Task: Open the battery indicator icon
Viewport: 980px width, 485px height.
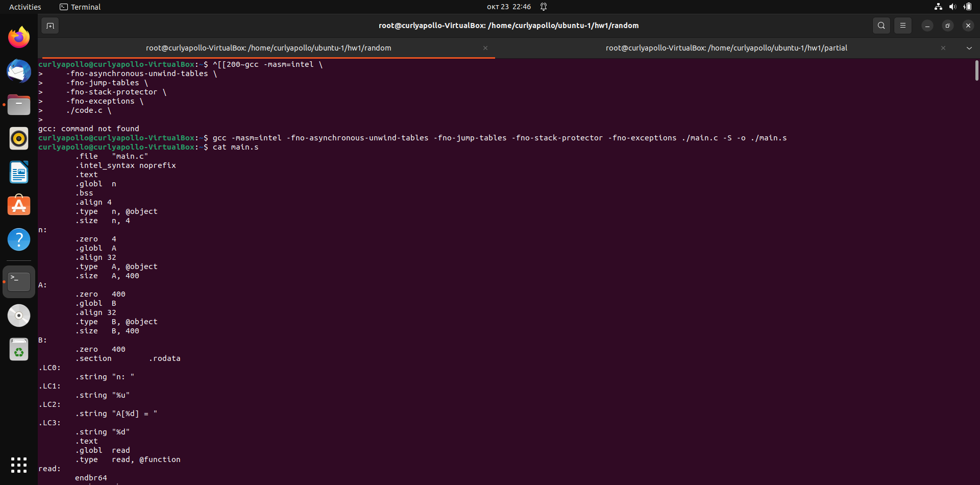Action: (967, 7)
